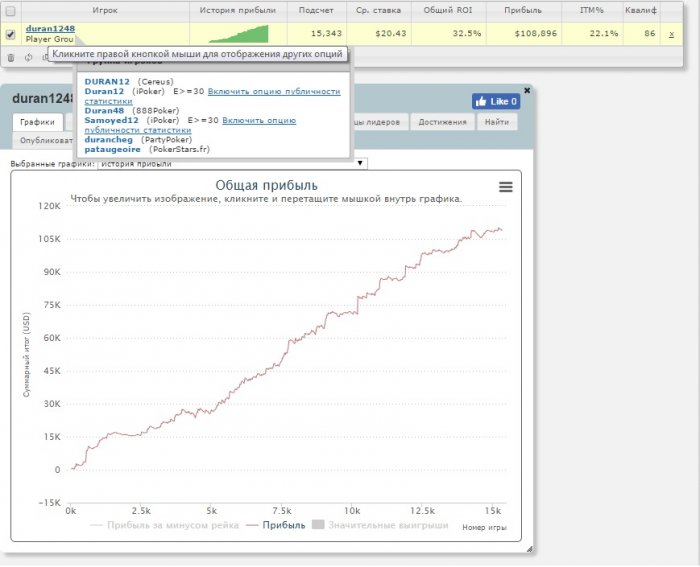This screenshot has width=700, height=567.
Task: Click the trash icon below player row
Action: point(11,57)
